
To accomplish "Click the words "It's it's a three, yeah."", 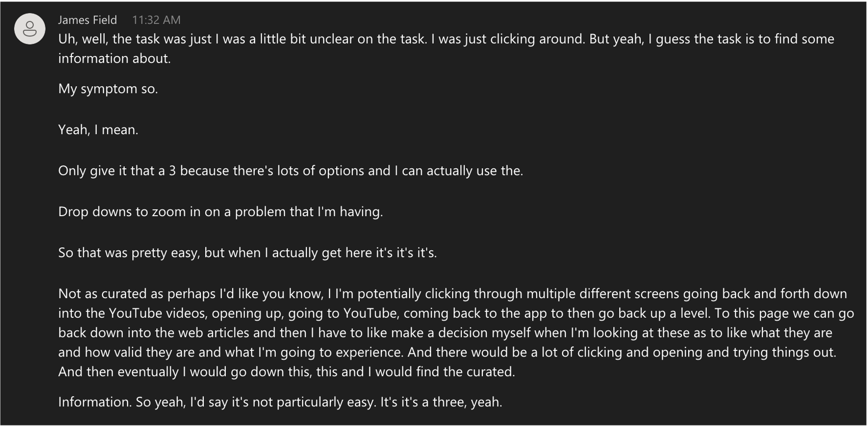I will (x=441, y=402).
